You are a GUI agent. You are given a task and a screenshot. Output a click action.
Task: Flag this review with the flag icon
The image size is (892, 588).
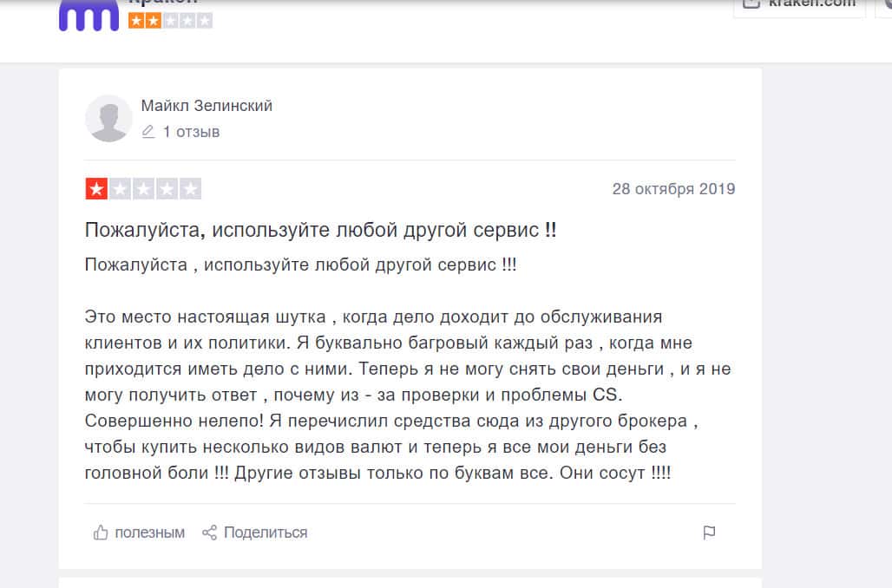click(x=709, y=532)
